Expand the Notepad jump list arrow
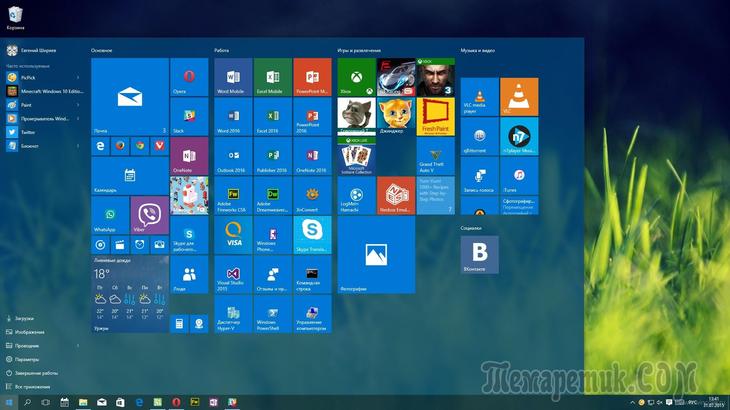The height and width of the screenshot is (410, 730). click(x=78, y=146)
